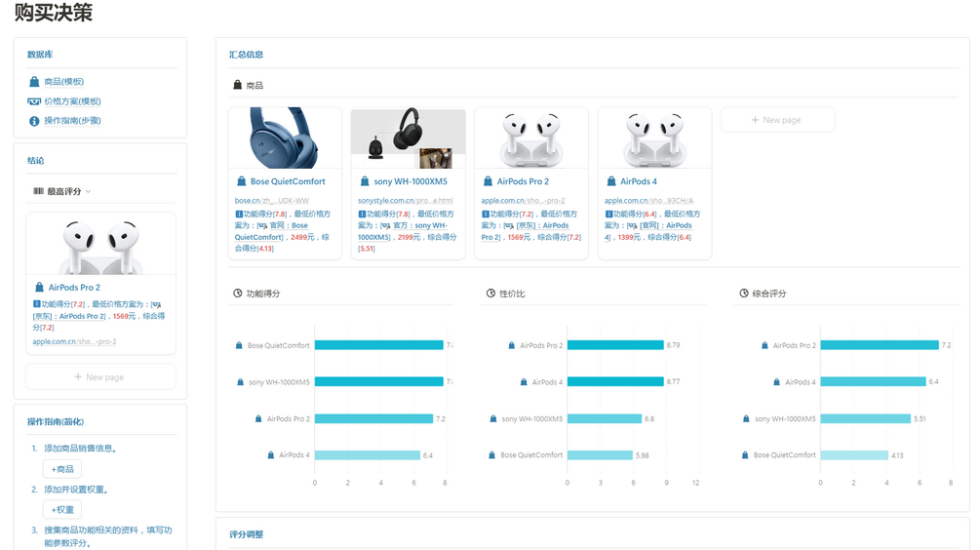Open the AirPods 4 card title

(x=638, y=181)
